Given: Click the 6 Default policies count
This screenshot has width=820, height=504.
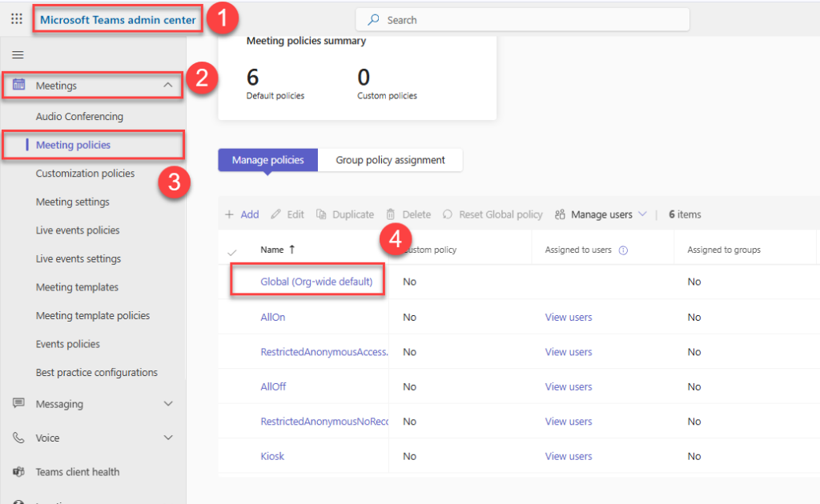Looking at the screenshot, I should click(252, 78).
